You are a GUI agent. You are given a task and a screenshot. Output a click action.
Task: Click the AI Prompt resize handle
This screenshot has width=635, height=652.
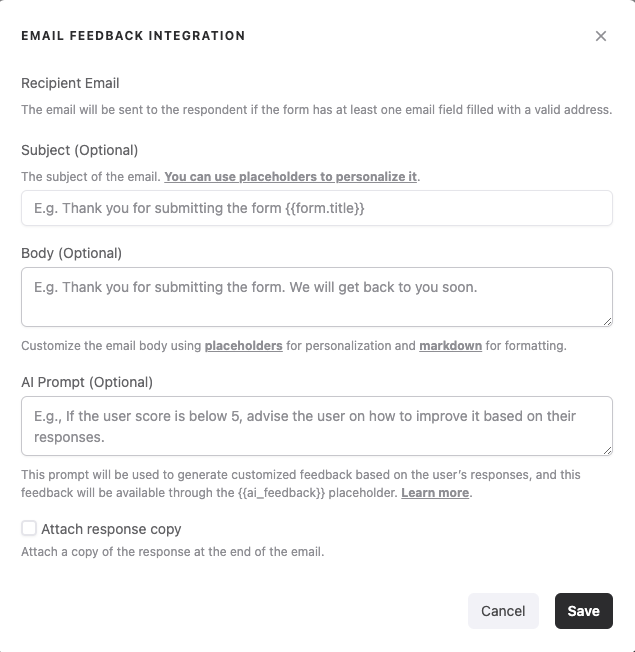point(607,449)
